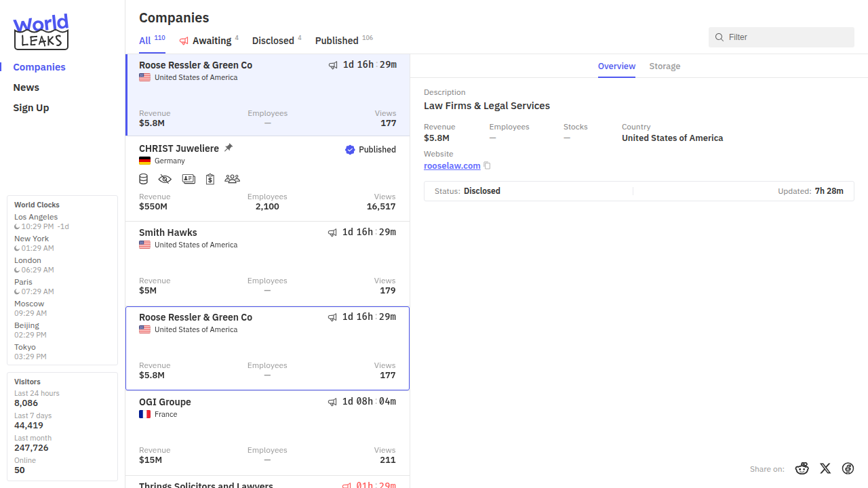The width and height of the screenshot is (868, 488).
Task: Open the rooselaw.com website link
Action: tap(452, 166)
